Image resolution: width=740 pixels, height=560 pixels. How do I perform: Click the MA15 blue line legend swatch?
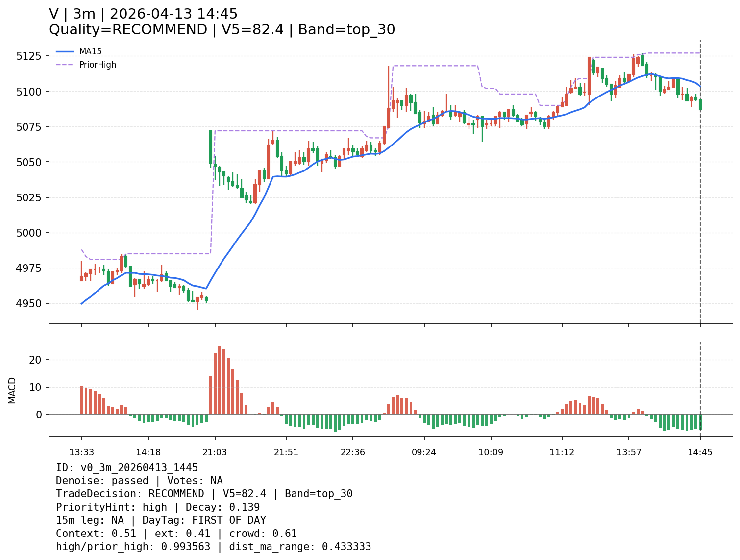[64, 51]
